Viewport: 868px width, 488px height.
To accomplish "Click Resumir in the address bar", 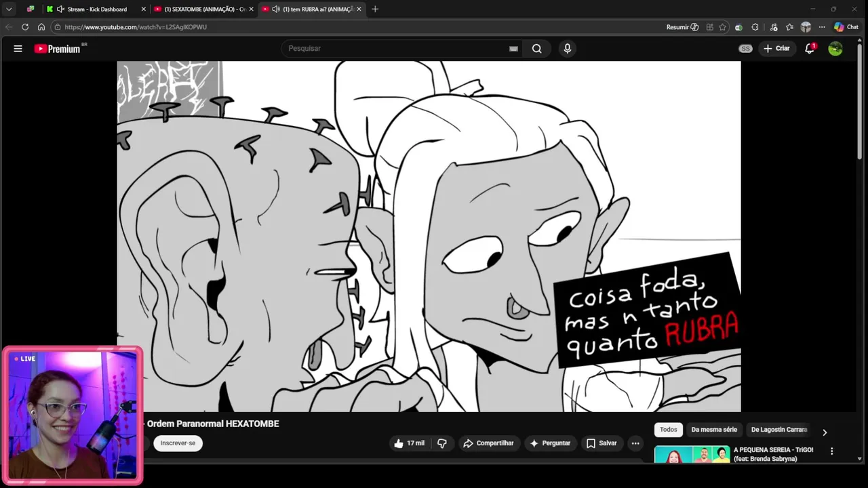I will point(682,27).
